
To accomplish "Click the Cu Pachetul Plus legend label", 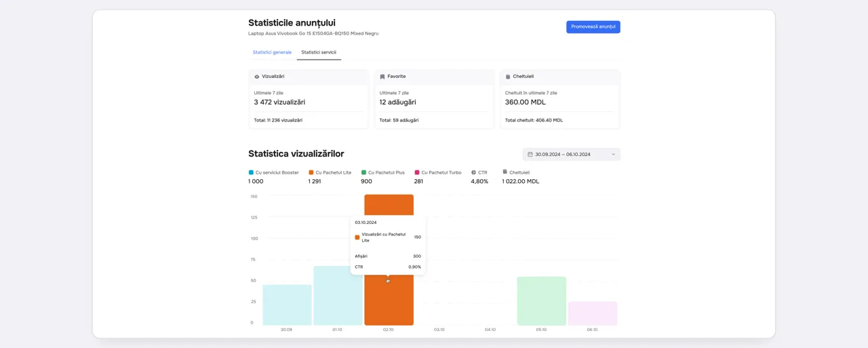I will coord(387,172).
